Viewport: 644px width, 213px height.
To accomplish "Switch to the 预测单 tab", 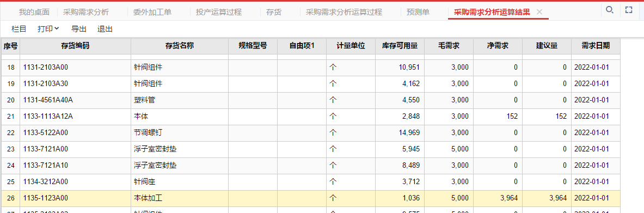I will 418,12.
